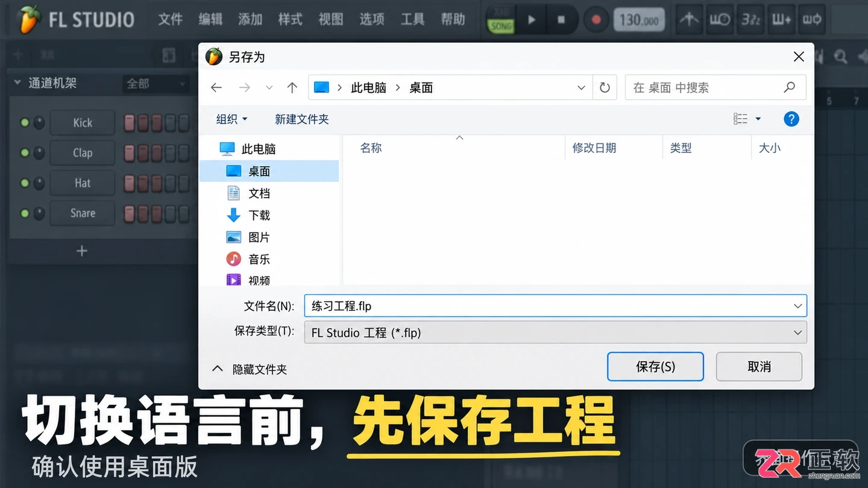The width and height of the screenshot is (868, 488).
Task: Click the knob on the Kick channel
Action: click(x=39, y=123)
